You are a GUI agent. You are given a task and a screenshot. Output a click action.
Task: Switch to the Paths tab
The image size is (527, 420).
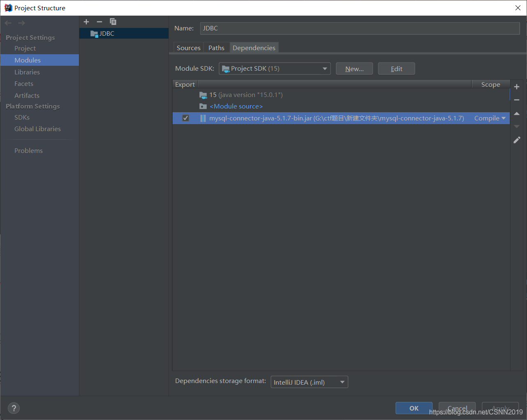(216, 48)
